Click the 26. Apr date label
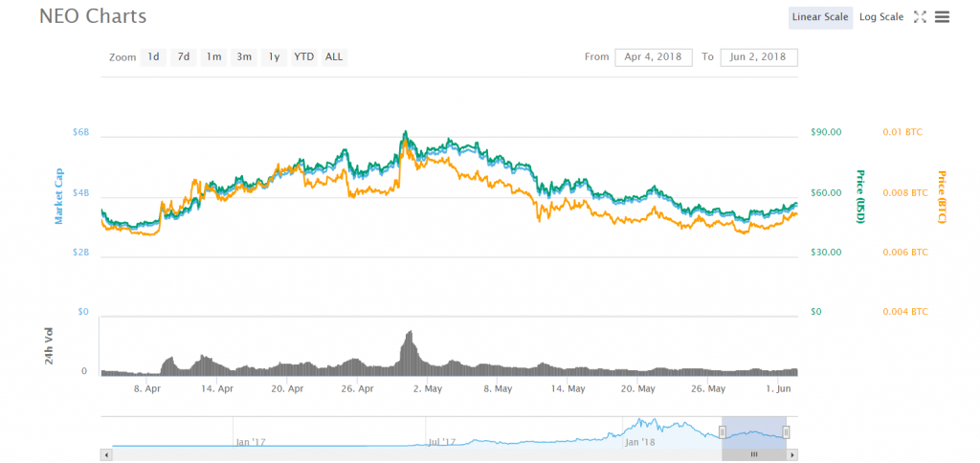The image size is (980, 463). [x=357, y=388]
